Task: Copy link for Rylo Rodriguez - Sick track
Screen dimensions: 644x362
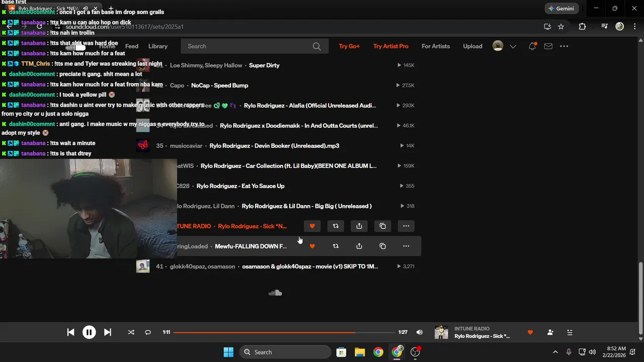Action: coord(382,226)
